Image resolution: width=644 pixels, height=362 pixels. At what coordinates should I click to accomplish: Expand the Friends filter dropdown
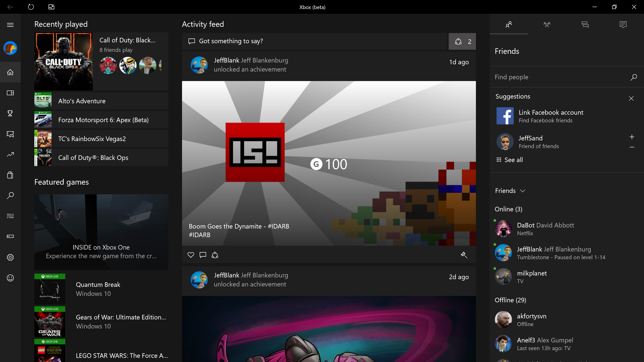[x=510, y=191]
